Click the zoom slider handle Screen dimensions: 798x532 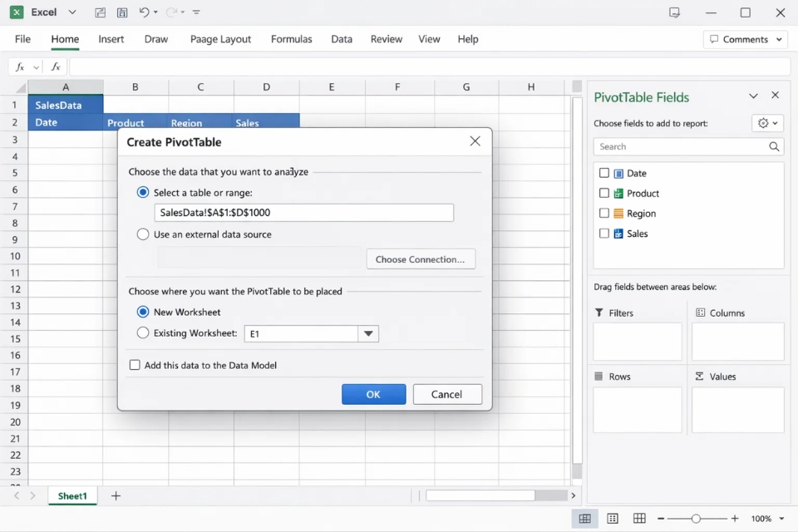697,519
